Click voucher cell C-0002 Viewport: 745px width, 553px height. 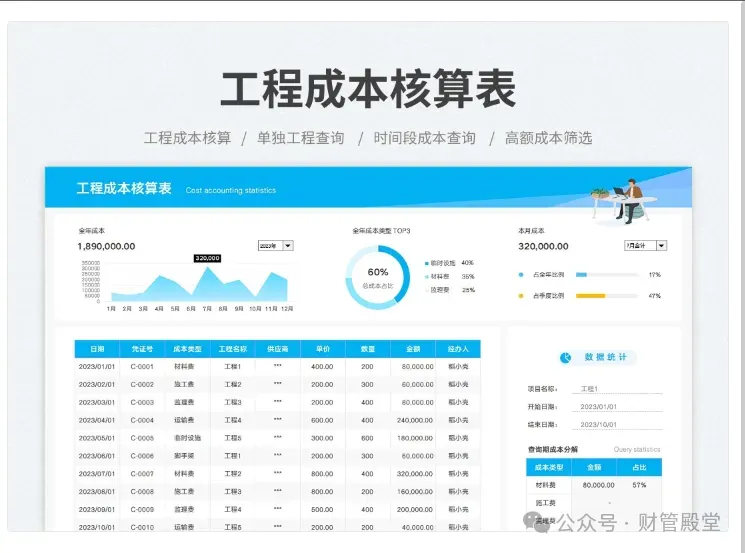tap(142, 384)
